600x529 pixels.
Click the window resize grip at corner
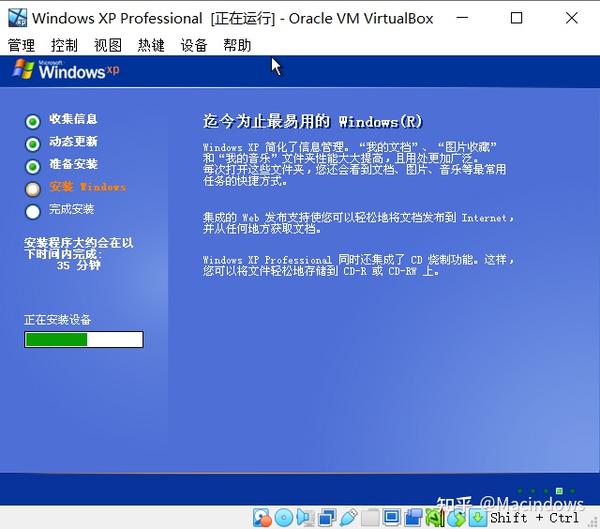(595, 523)
